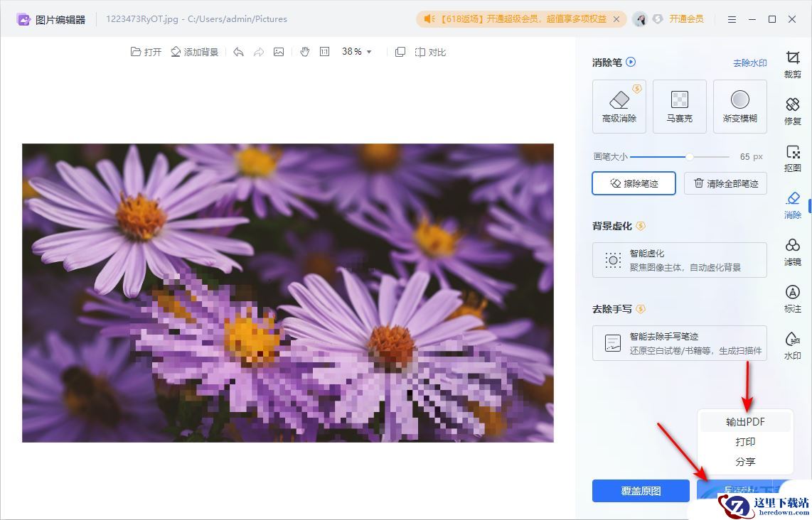This screenshot has width=812, height=520.
Task: Click the 开通会员 membership link
Action: click(x=686, y=19)
